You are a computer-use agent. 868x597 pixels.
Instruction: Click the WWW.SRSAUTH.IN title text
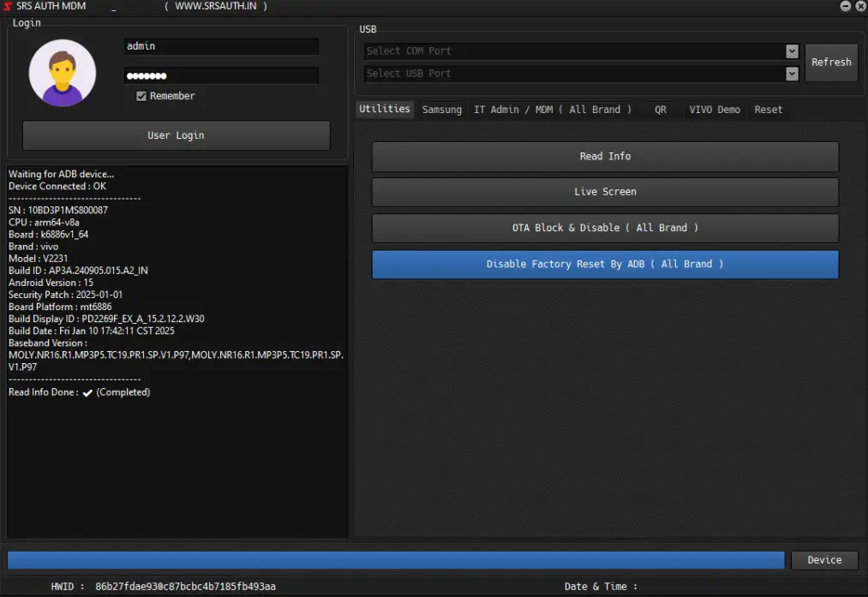click(x=216, y=6)
